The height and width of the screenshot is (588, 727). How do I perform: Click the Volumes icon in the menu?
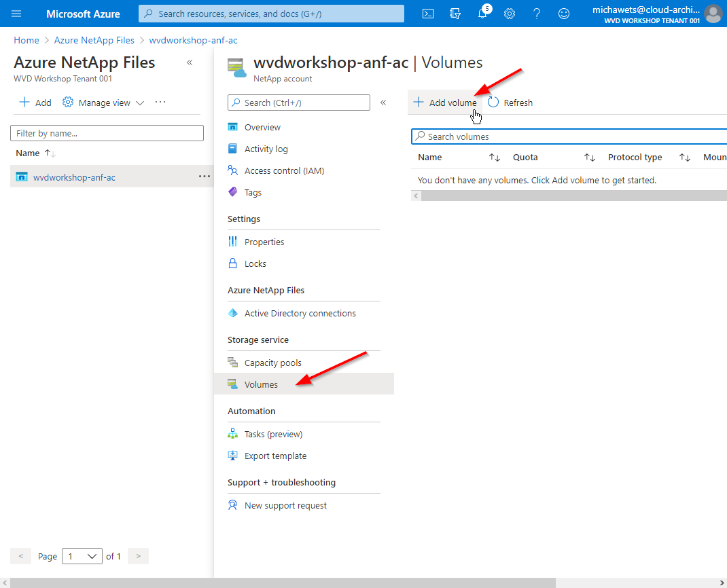click(233, 384)
